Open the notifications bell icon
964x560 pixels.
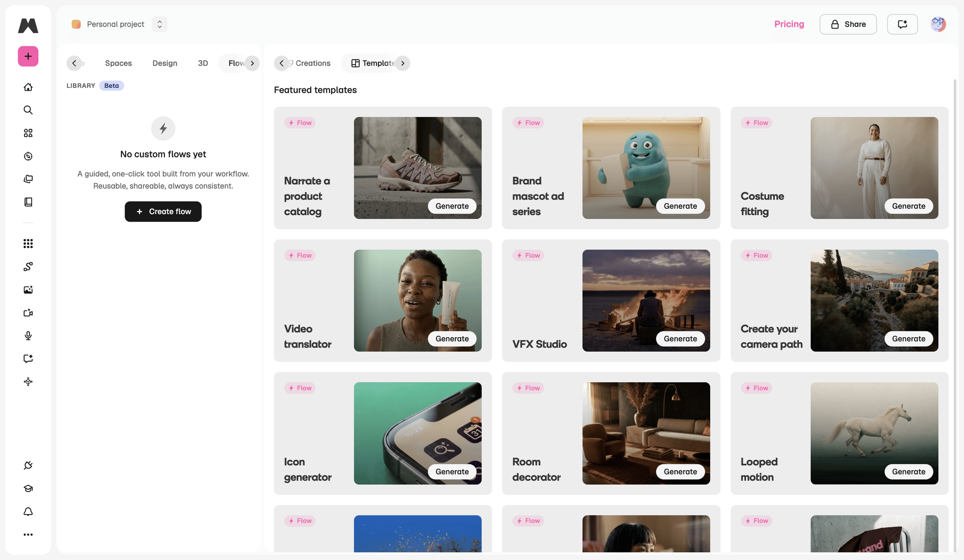coord(28,511)
